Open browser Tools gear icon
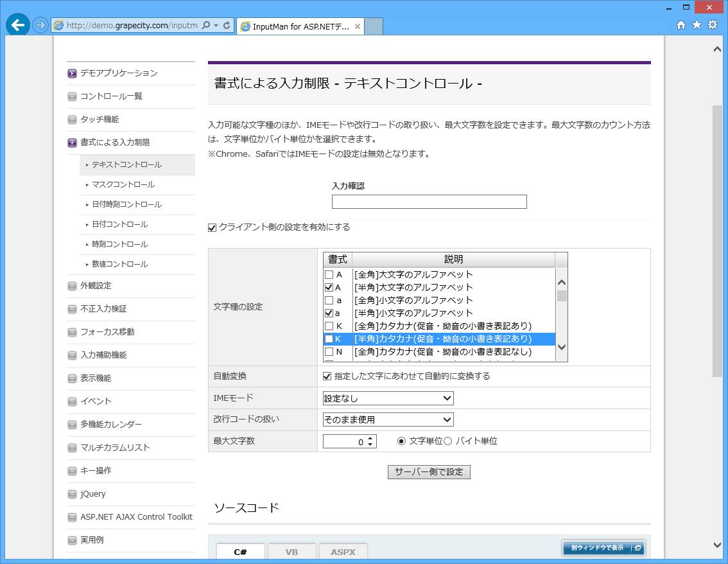728x564 pixels. coord(712,25)
